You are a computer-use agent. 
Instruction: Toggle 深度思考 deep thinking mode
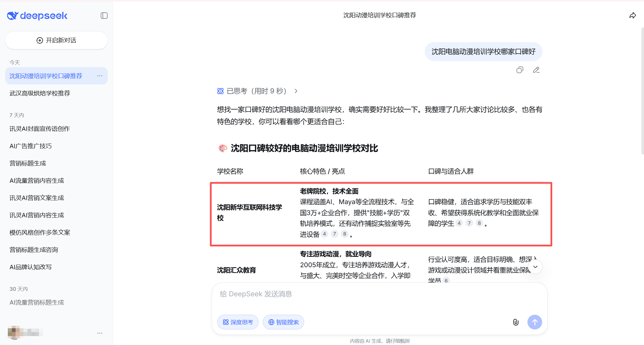(x=238, y=322)
